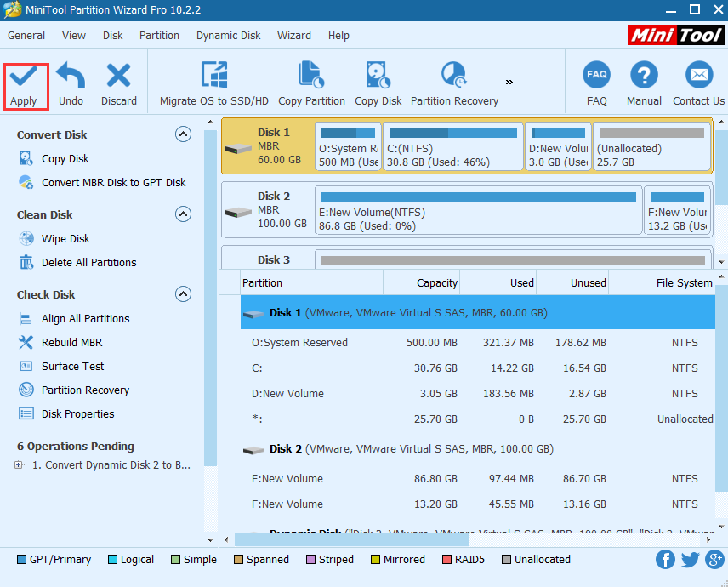Click Copy Disk icon in sidebar
The image size is (728, 587).
point(26,158)
